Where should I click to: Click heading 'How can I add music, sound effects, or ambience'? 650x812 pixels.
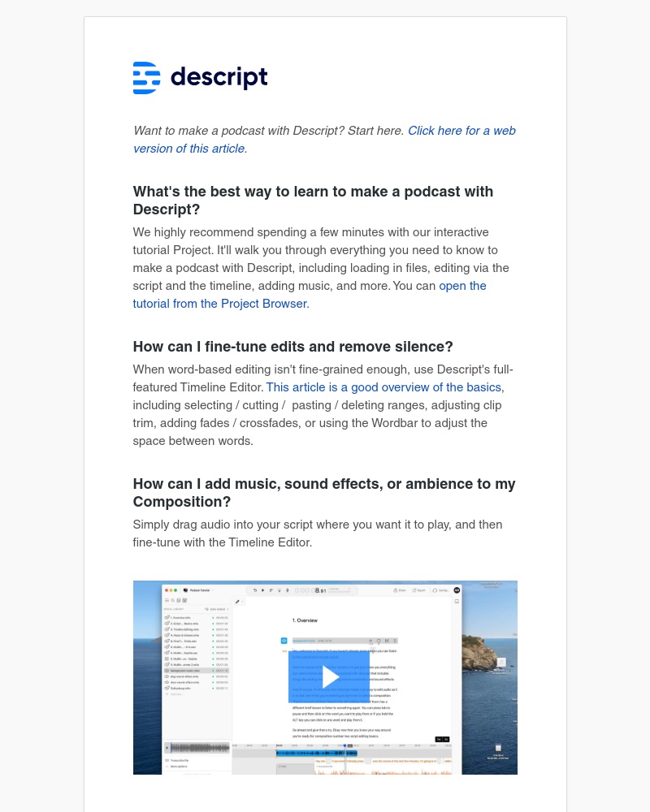(324, 493)
